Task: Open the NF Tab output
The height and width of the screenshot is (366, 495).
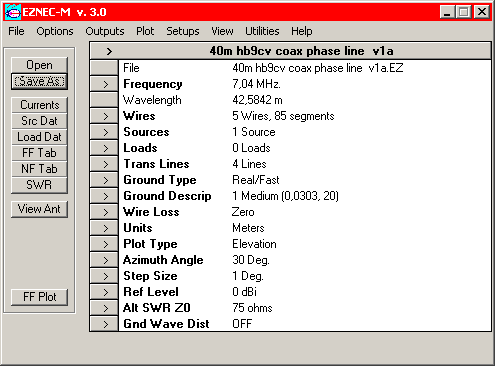Action: pyautogui.click(x=39, y=169)
